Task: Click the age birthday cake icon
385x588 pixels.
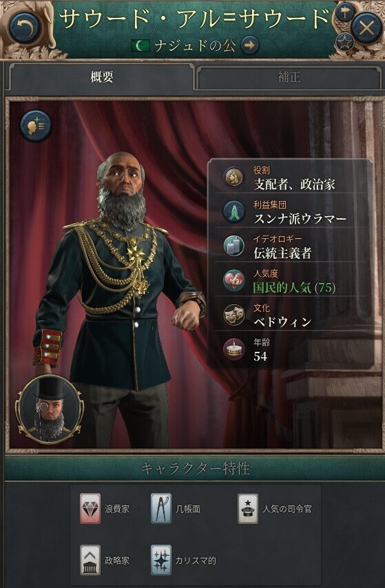Action: [x=233, y=350]
